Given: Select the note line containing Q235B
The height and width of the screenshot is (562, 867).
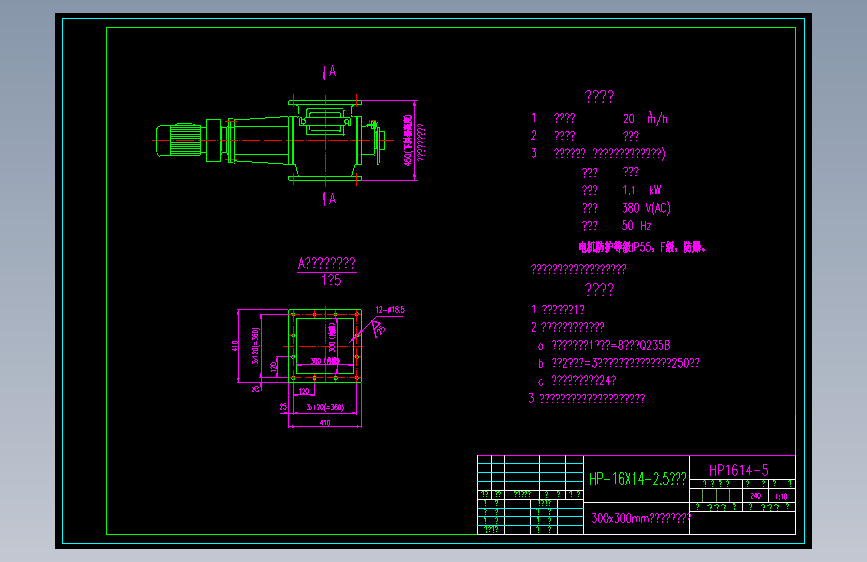Looking at the screenshot, I should click(604, 346).
